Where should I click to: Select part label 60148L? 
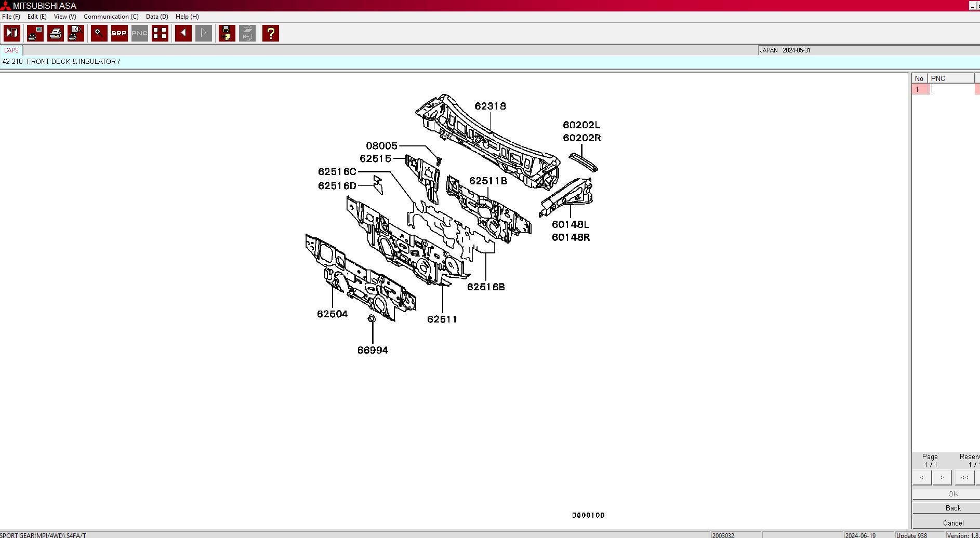click(570, 224)
